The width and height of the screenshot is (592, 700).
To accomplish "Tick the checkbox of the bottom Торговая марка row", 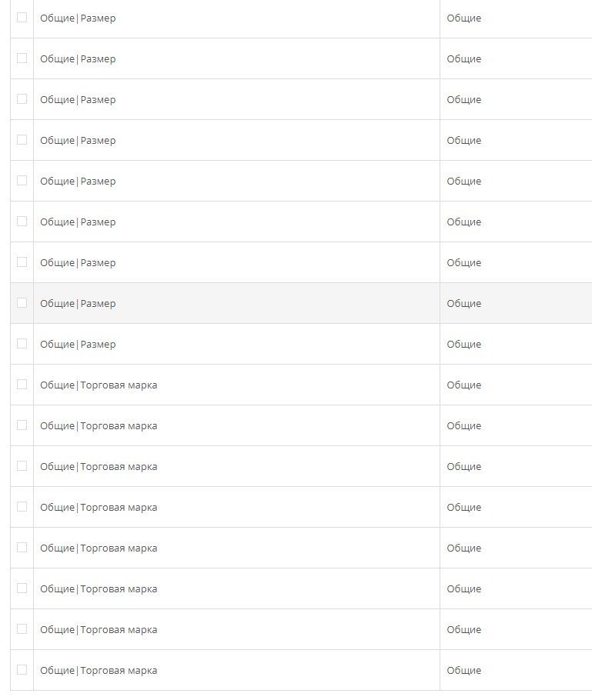I will point(22,670).
